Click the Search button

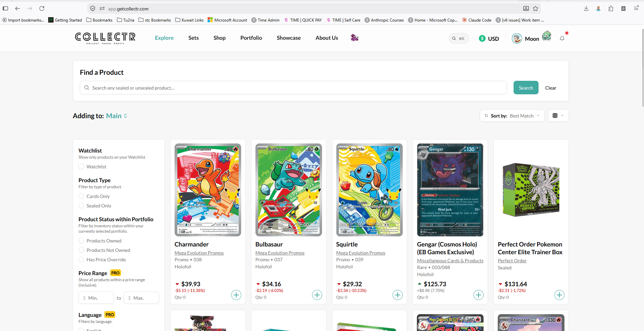[x=526, y=88]
